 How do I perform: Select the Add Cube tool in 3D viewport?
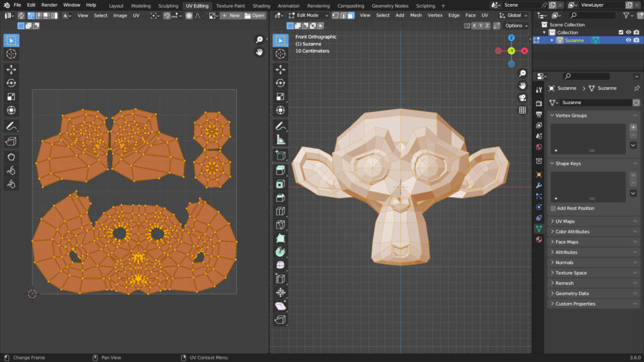[280, 155]
